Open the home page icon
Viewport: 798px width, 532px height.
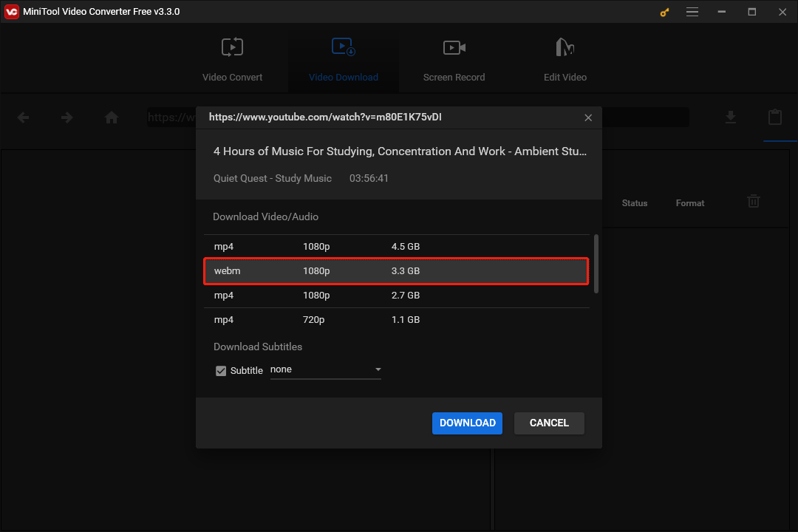(x=111, y=117)
